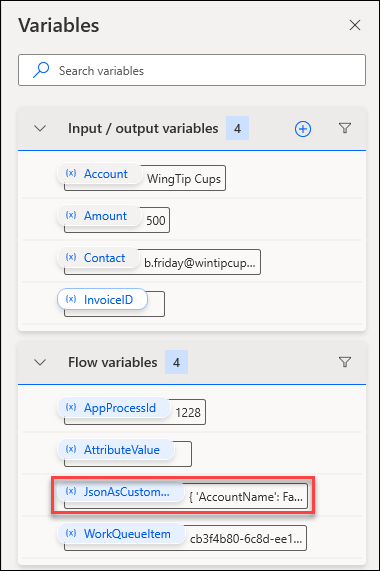The width and height of the screenshot is (380, 571).
Task: Click the Flow variables count badge 4
Action: tap(177, 362)
